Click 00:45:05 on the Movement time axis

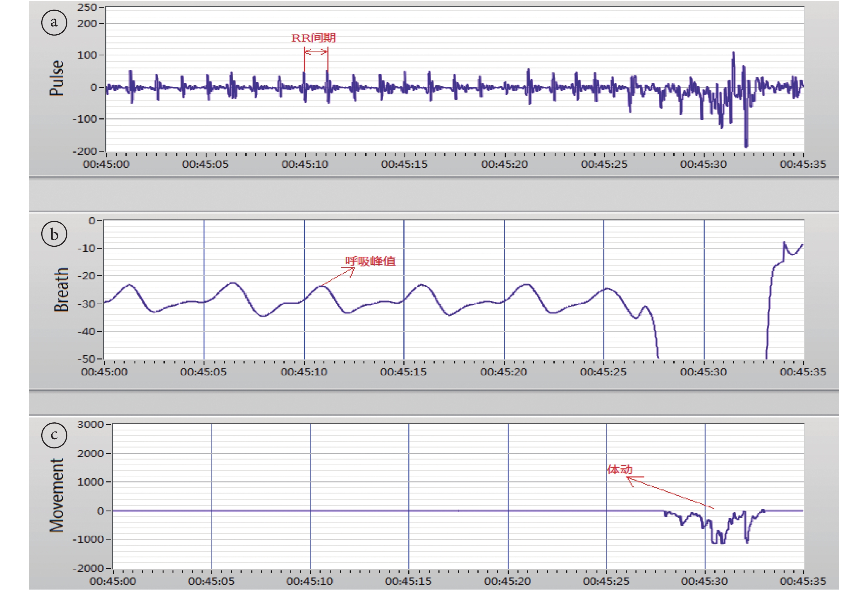[211, 581]
